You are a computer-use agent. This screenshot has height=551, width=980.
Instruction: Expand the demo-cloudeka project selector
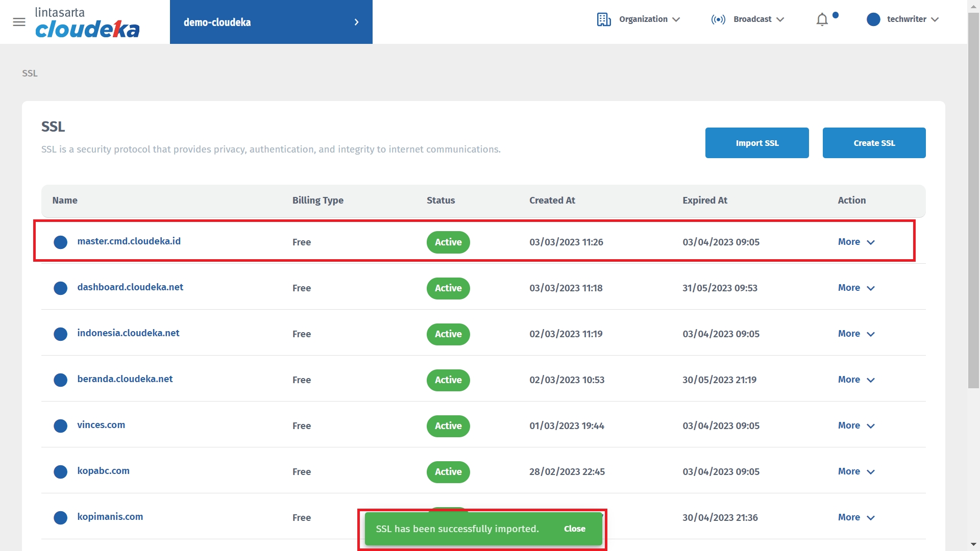[271, 22]
